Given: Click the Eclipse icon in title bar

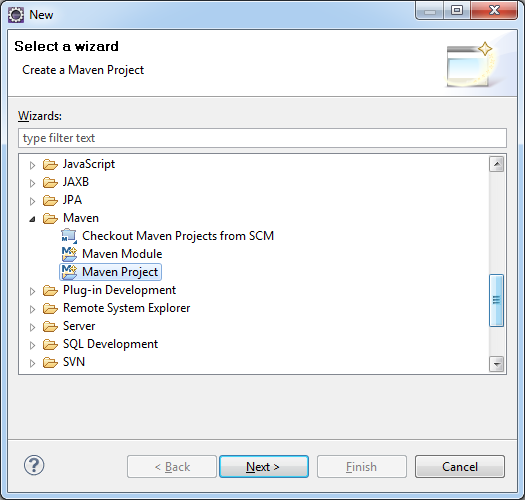Looking at the screenshot, I should point(16,15).
